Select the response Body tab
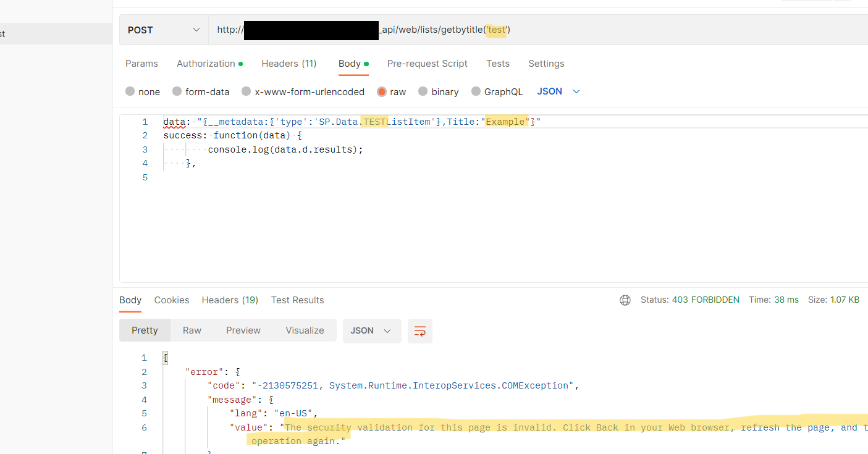Viewport: 868px width, 454px height. [130, 300]
